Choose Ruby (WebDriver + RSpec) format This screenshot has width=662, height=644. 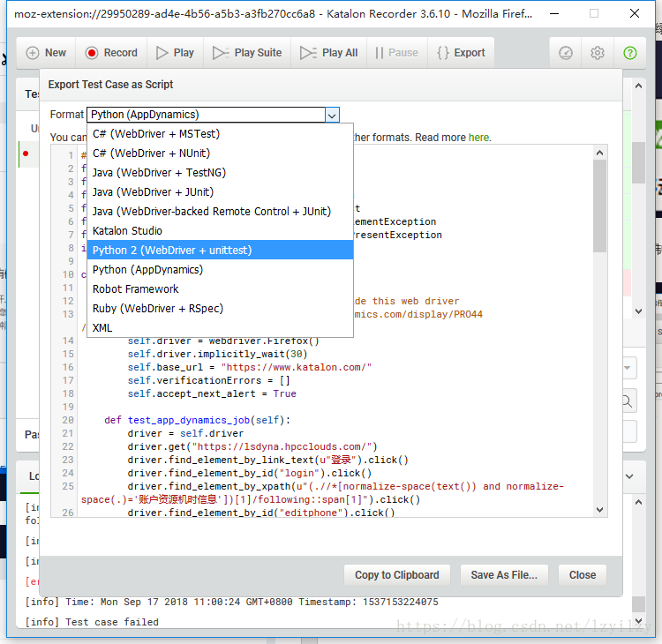[x=220, y=309]
